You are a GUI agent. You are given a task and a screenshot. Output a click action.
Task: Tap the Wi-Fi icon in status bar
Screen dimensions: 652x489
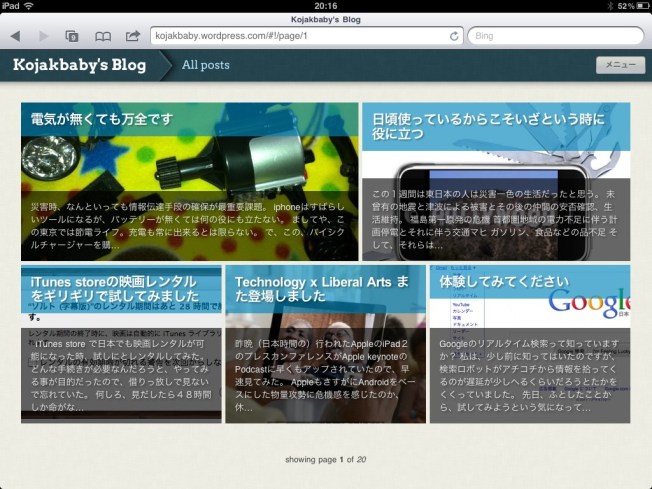(28, 6)
